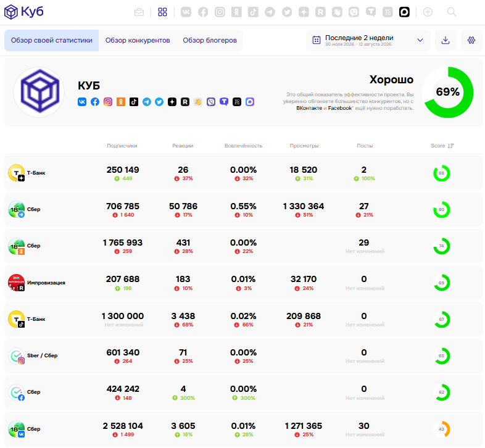
Task: Click the Куб logo in the header
Action: [x=24, y=12]
